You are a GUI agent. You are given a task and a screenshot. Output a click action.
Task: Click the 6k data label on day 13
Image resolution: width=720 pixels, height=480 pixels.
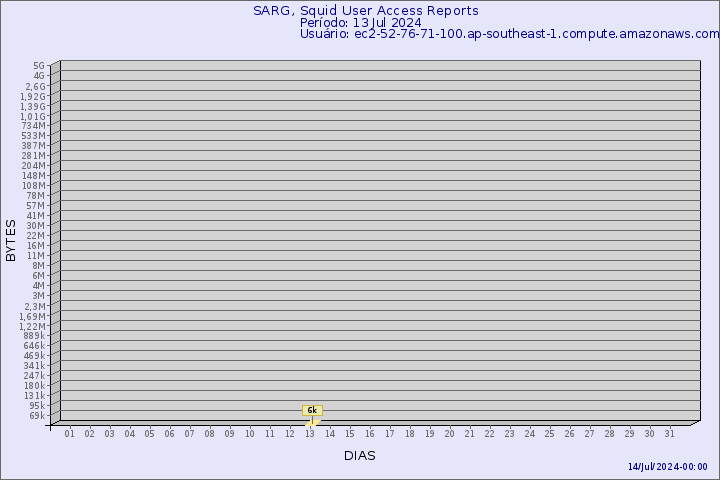312,410
